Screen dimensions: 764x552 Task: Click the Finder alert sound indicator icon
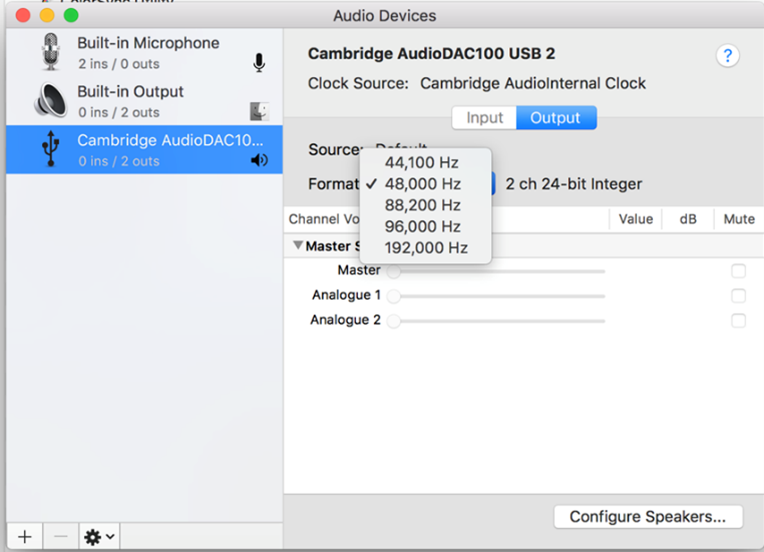point(259,112)
